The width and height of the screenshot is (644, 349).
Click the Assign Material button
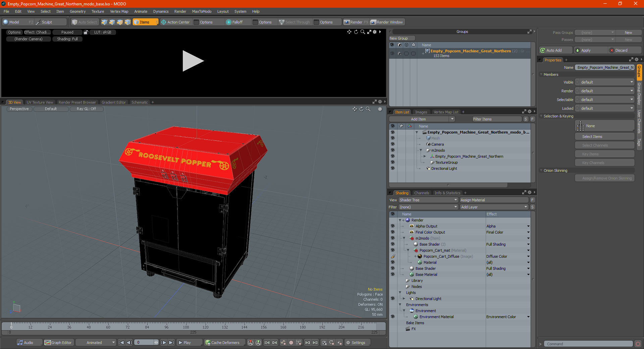coord(494,200)
